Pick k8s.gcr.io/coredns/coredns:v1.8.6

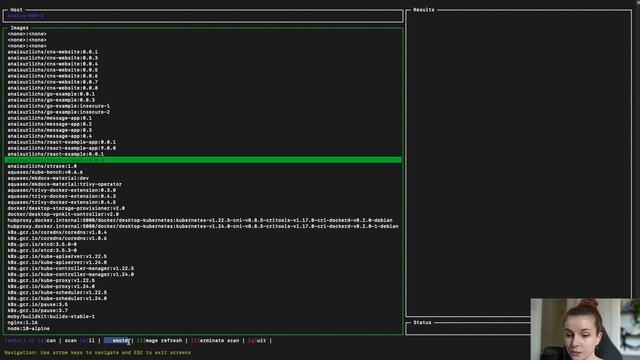click(57, 238)
